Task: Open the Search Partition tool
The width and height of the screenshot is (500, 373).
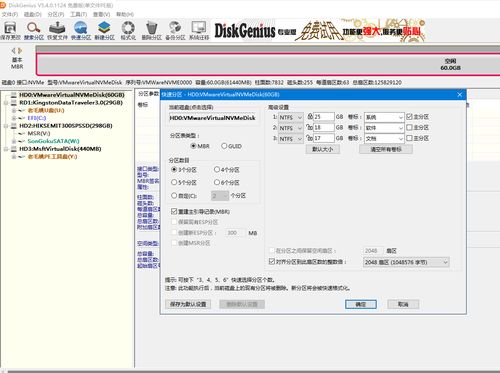Action: (34, 28)
